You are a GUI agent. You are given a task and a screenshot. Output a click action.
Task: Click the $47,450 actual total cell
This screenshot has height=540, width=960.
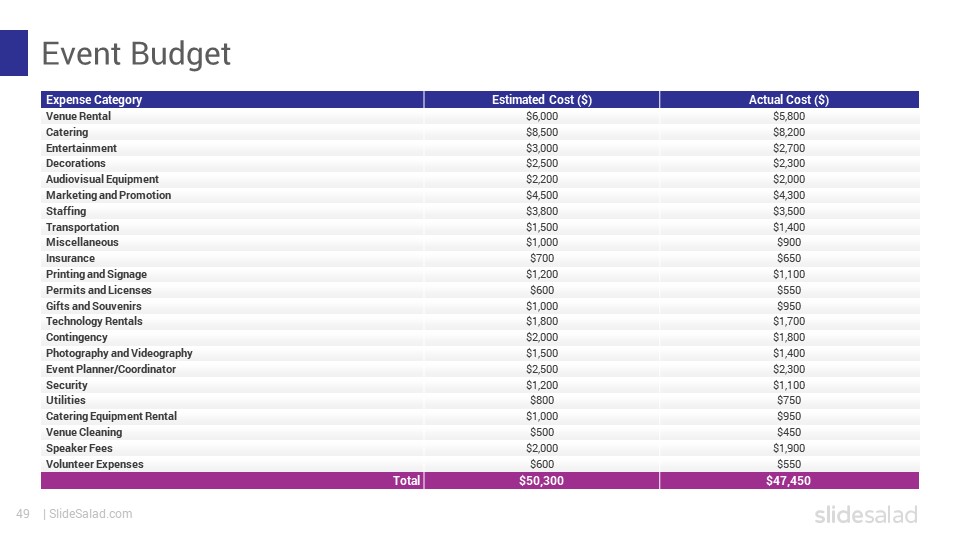pos(789,481)
